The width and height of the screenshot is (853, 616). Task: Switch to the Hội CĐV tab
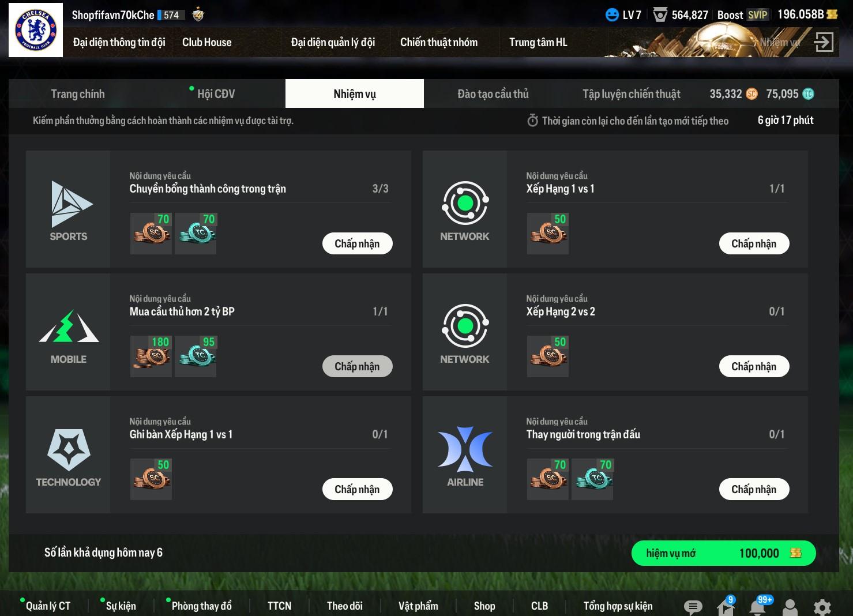click(216, 94)
